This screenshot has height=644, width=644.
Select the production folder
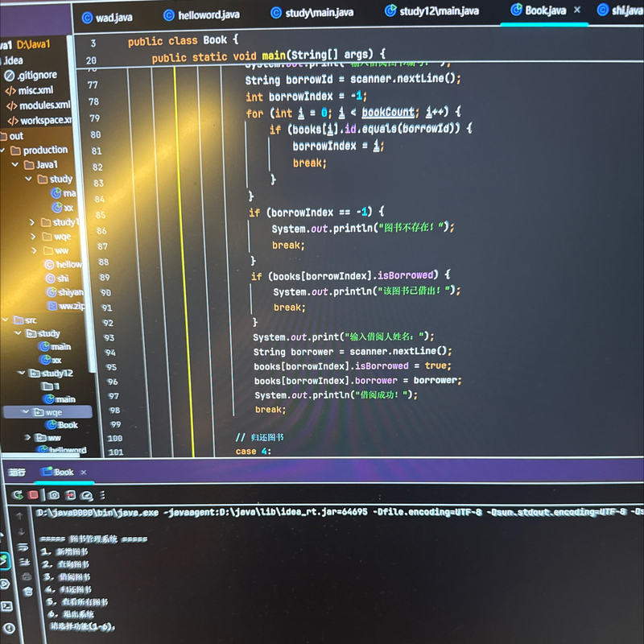(x=39, y=151)
